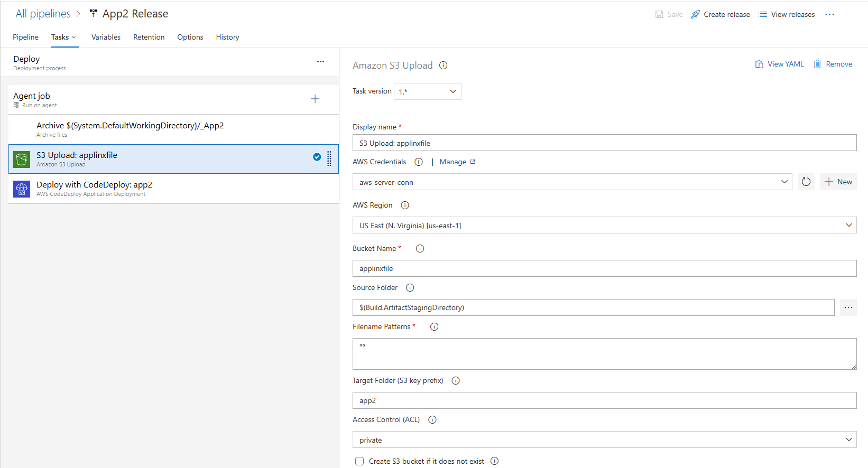This screenshot has width=868, height=468.
Task: Show info for Target Folder
Action: (x=456, y=381)
